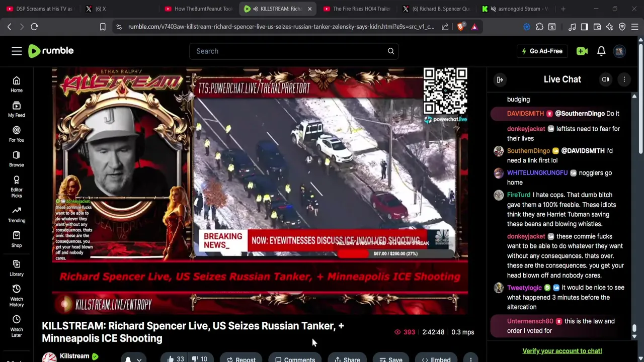The height and width of the screenshot is (362, 644).
Task: Switch to DSP Screams at His TV tab
Action: (x=40, y=9)
